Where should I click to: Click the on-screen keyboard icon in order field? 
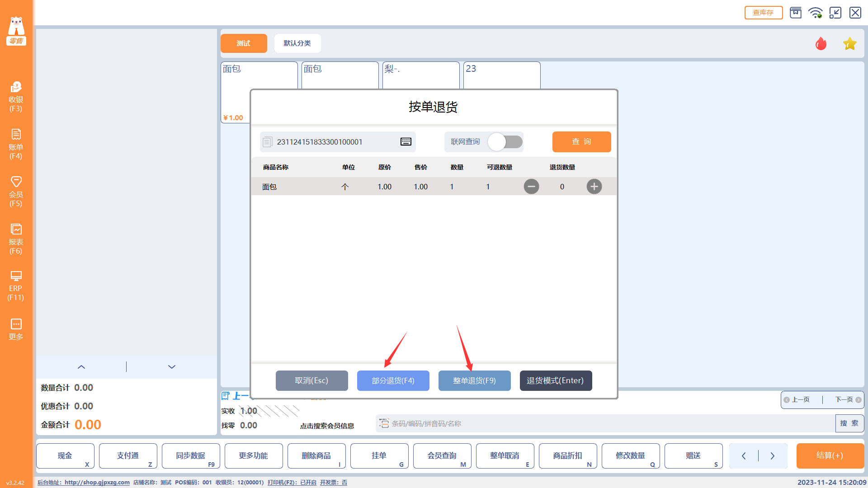[406, 142]
